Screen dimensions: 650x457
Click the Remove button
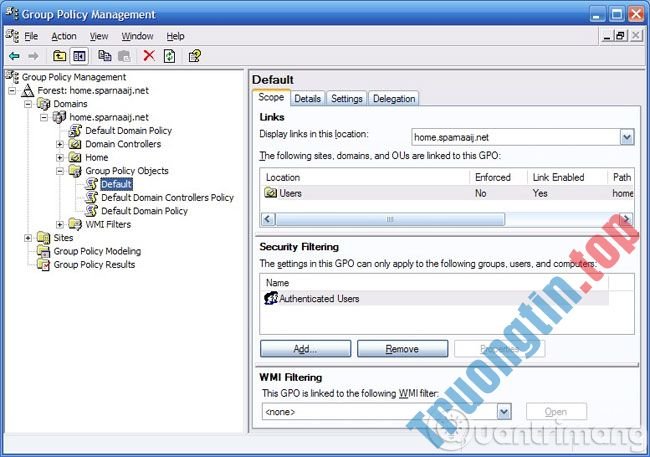tap(402, 349)
